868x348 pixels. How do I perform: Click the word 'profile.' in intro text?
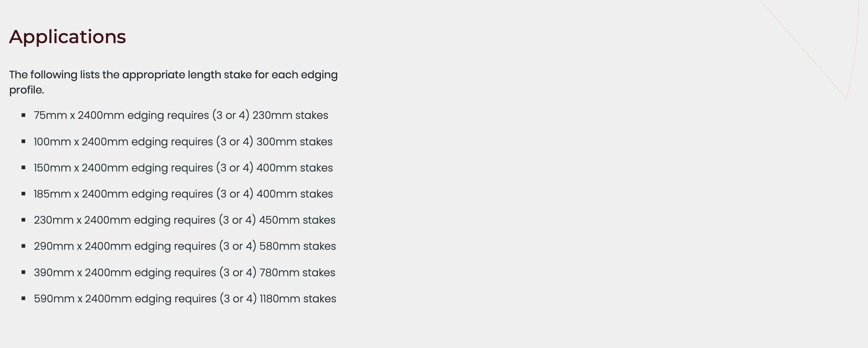click(26, 90)
